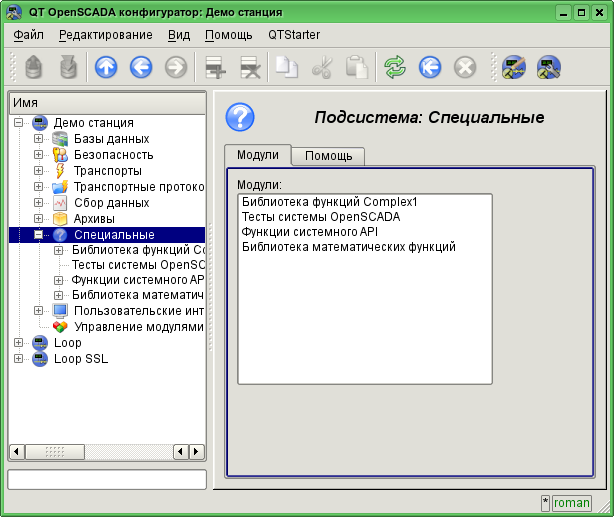This screenshot has width=614, height=517.
Task: Collapse the Демо станция tree node
Action: [18, 123]
